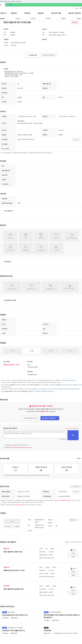Open the 직업 능력 개발 menu

(x=56, y=13)
